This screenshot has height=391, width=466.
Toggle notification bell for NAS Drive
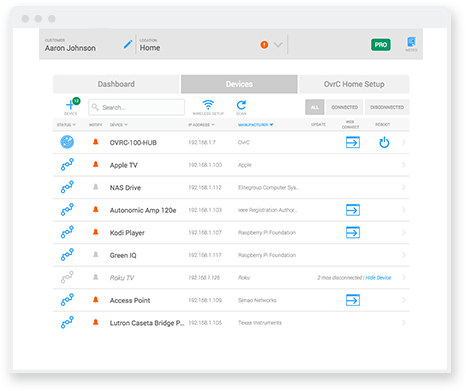click(x=96, y=187)
